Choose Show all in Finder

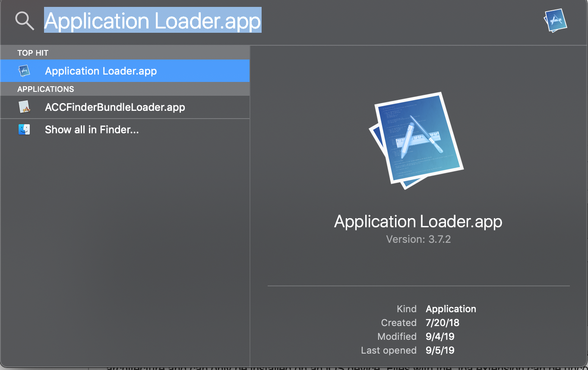pos(125,129)
